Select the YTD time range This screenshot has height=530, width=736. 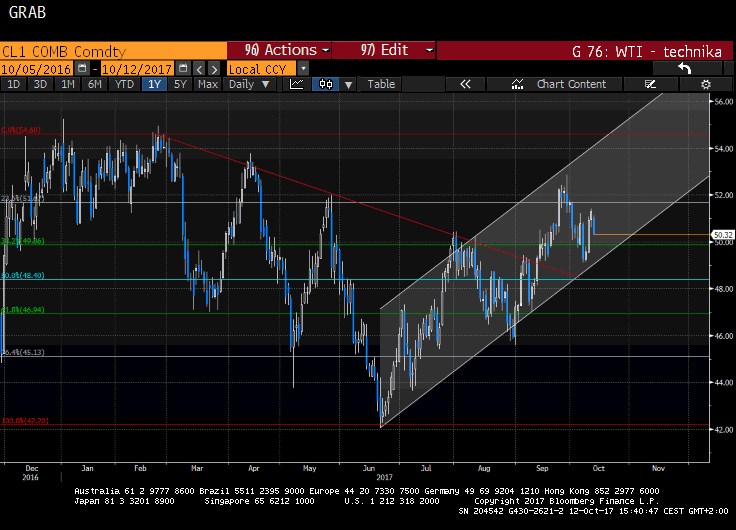click(x=124, y=84)
